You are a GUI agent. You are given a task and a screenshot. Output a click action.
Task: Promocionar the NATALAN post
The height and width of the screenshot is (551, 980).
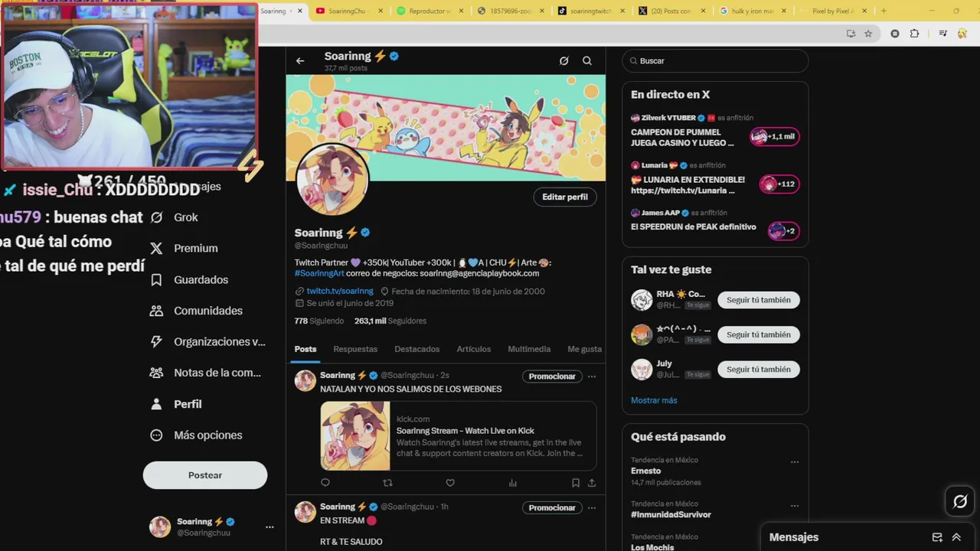552,377
